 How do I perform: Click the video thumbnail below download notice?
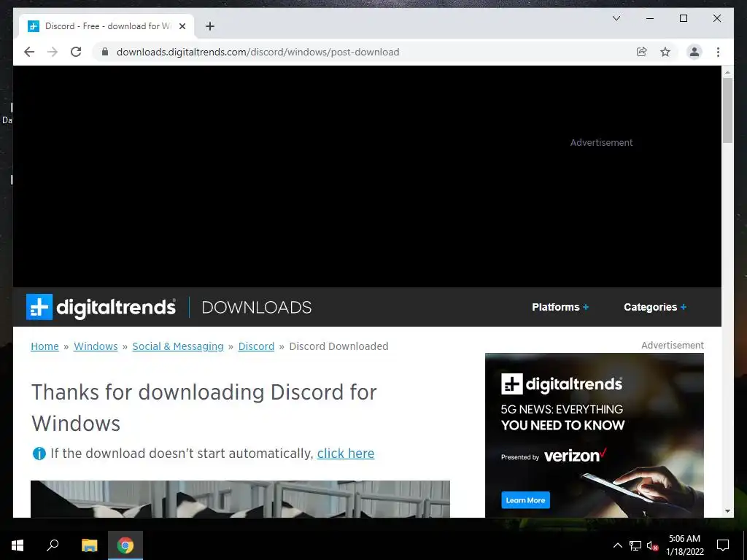[x=240, y=499]
